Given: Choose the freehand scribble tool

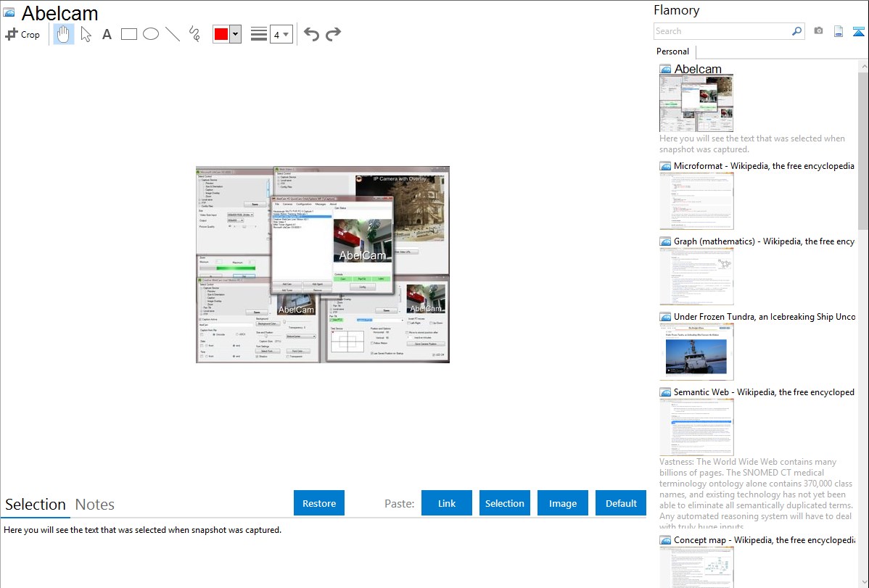Looking at the screenshot, I should pyautogui.click(x=194, y=34).
